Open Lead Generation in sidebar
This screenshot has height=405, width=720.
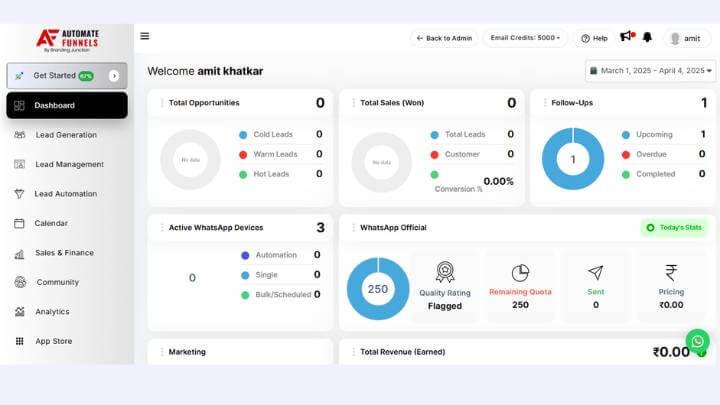(x=65, y=135)
